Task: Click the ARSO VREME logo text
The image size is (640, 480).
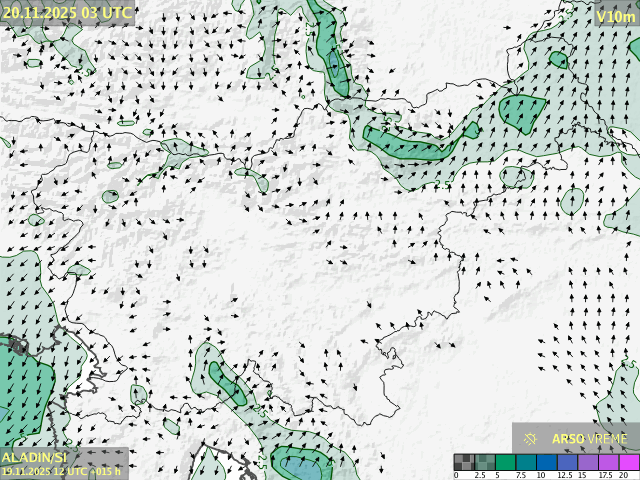Action: [x=589, y=438]
